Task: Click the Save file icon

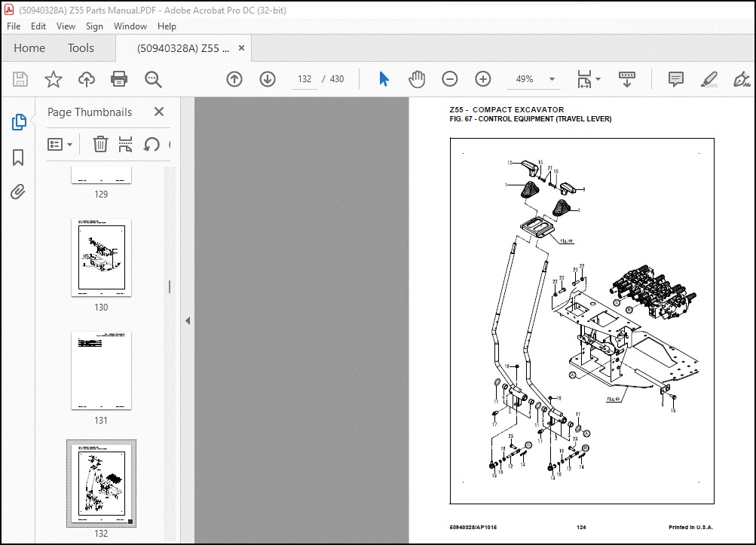Action: (x=20, y=79)
